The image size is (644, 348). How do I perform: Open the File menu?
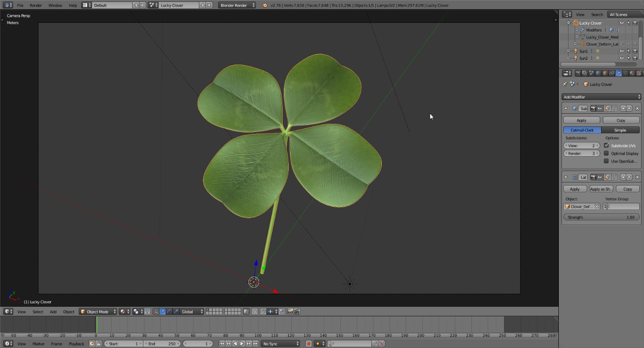point(20,5)
